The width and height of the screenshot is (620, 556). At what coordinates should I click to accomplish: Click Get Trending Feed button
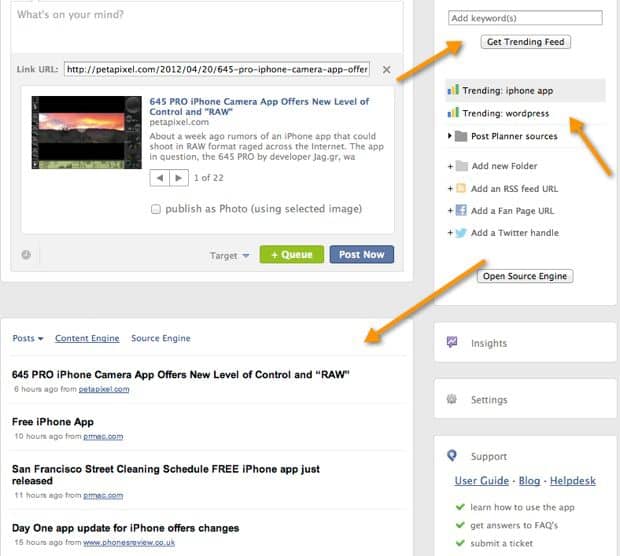point(525,42)
